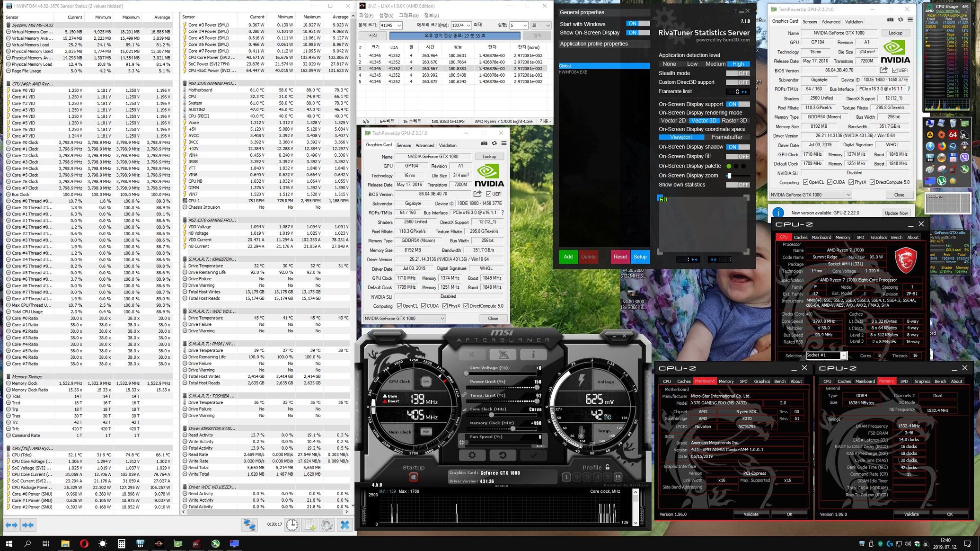Toggle On-Screen Display fill switch
Viewport: 980px width, 551px height.
[738, 157]
